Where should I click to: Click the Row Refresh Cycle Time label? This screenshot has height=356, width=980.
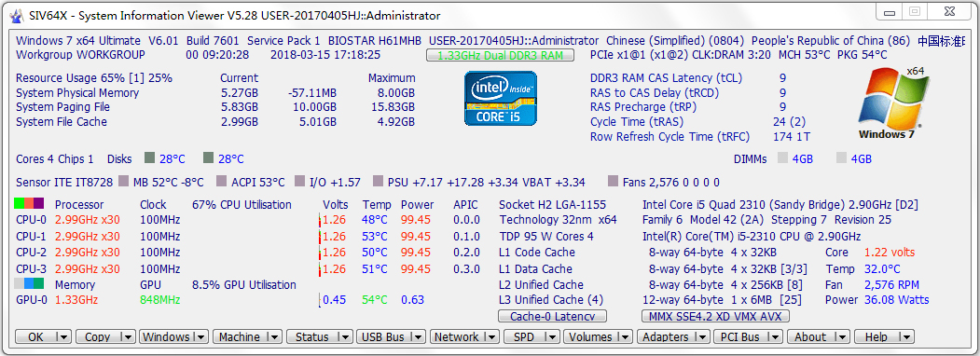pos(669,136)
